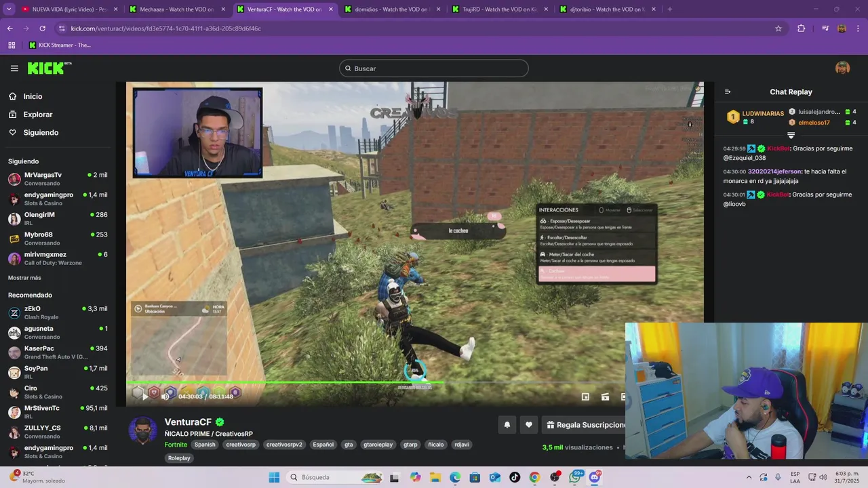Enable mini player mode in video controls

[x=585, y=396]
